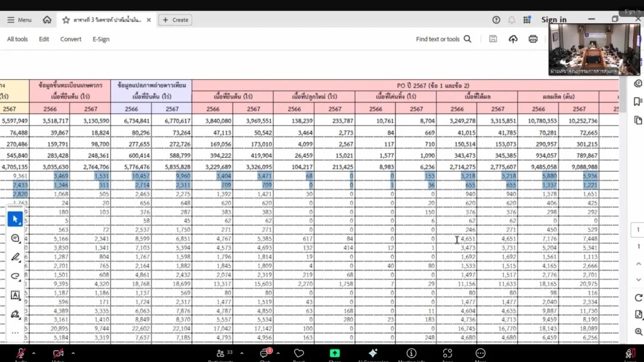Go to previous page with up chevron
The height and width of the screenshot is (362, 644).
coord(638,264)
